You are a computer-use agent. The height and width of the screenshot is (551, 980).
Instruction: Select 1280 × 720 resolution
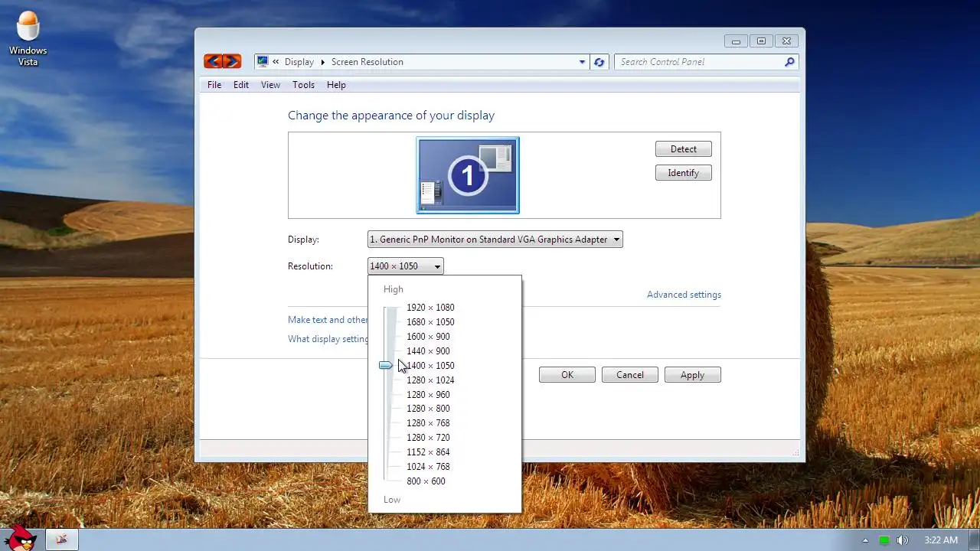coord(428,438)
